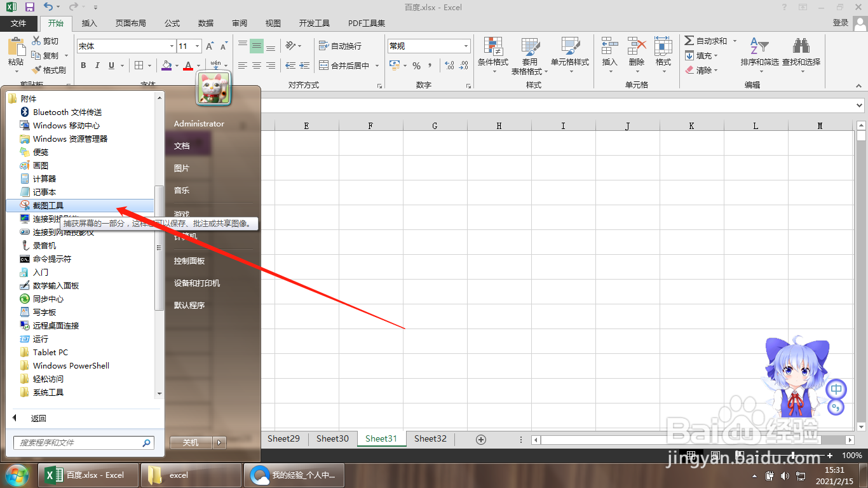
Task: Apply bold formatting with B button
Action: pyautogui.click(x=83, y=65)
